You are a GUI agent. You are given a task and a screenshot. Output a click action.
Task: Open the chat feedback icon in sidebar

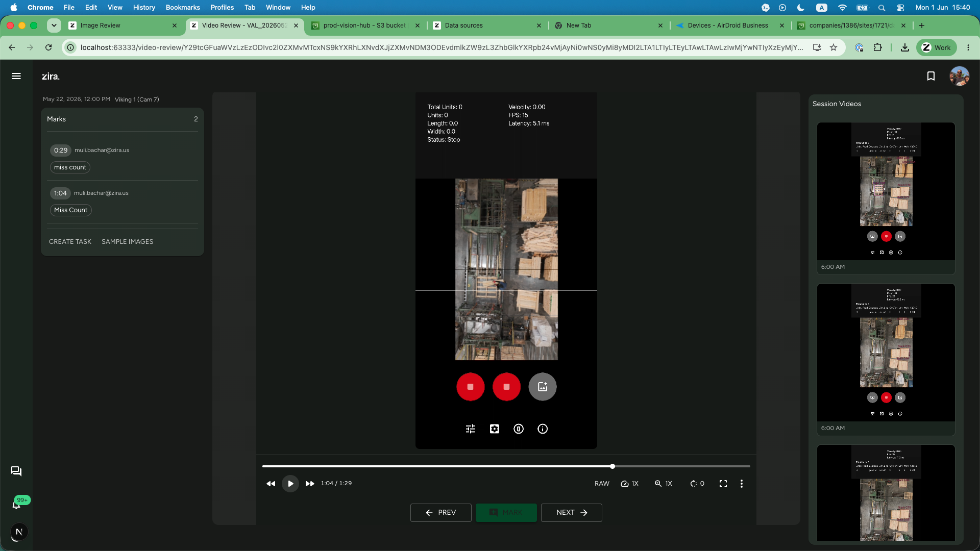pos(16,471)
